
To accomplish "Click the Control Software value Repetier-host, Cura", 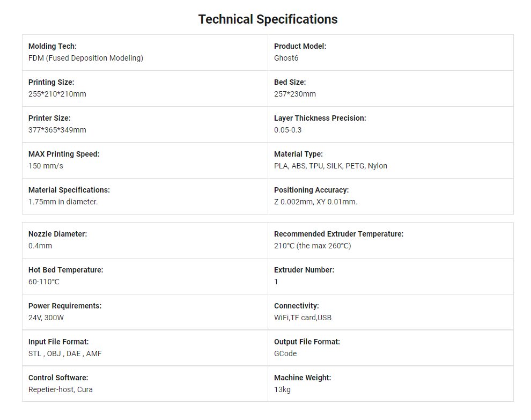I will click(61, 389).
